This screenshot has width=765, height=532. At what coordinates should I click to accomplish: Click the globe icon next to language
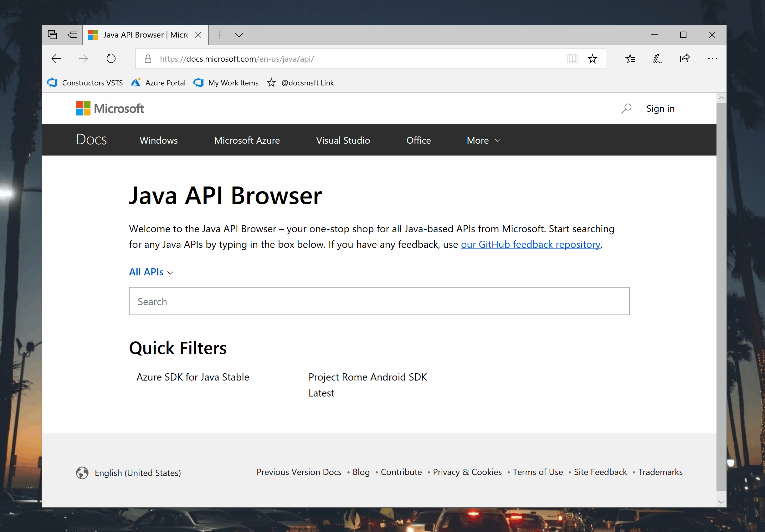tap(82, 473)
